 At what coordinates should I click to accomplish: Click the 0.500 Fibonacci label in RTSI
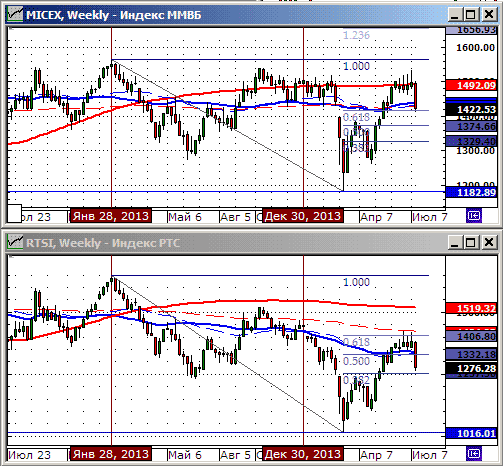click(x=356, y=361)
